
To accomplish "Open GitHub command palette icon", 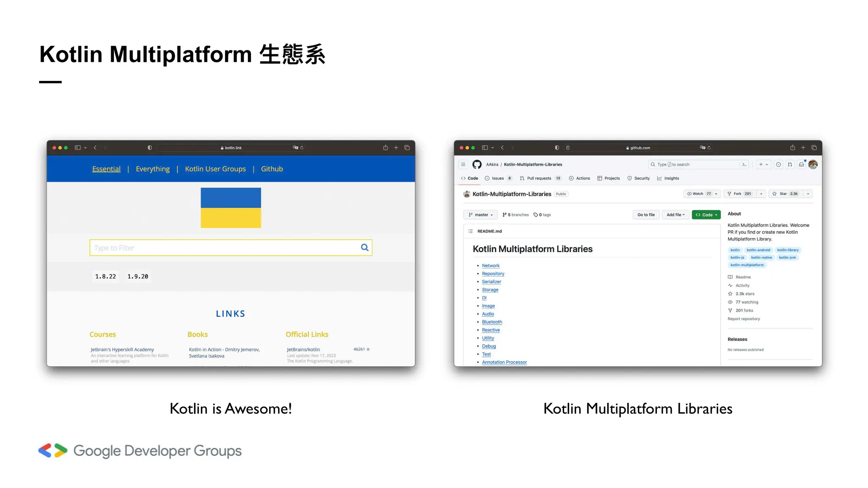I will click(744, 164).
